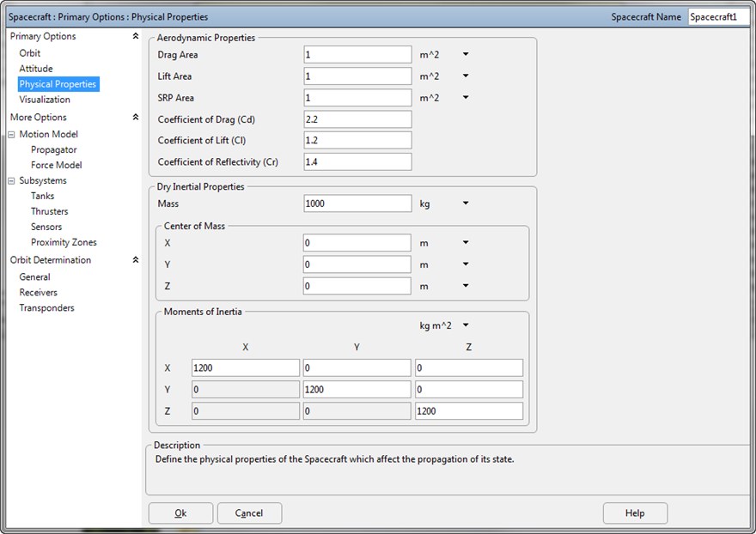Viewport: 756px width, 534px height.
Task: Click the inertia ZZ field with 1200
Action: (x=469, y=411)
